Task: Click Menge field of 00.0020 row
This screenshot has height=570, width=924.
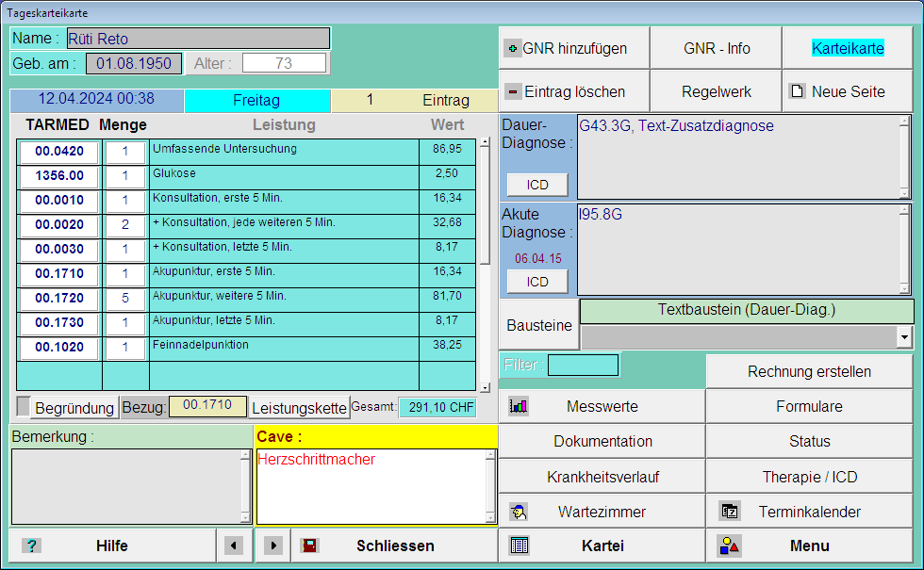Action: (x=124, y=225)
